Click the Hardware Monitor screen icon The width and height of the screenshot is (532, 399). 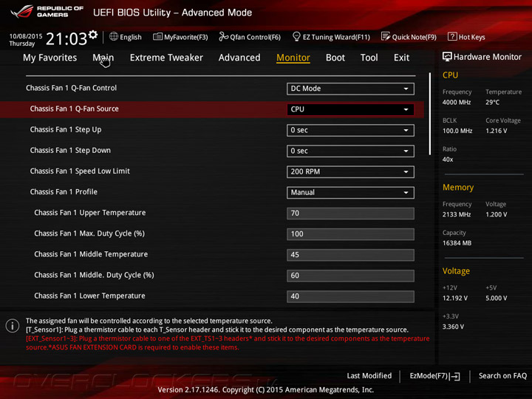447,57
